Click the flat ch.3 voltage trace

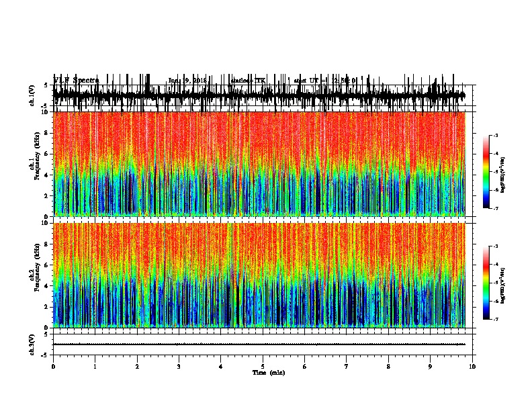(259, 345)
